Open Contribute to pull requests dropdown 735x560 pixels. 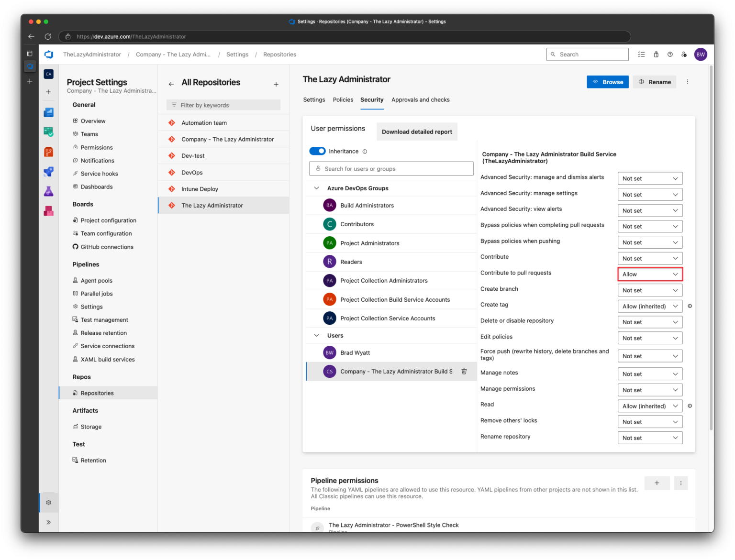[x=650, y=275]
